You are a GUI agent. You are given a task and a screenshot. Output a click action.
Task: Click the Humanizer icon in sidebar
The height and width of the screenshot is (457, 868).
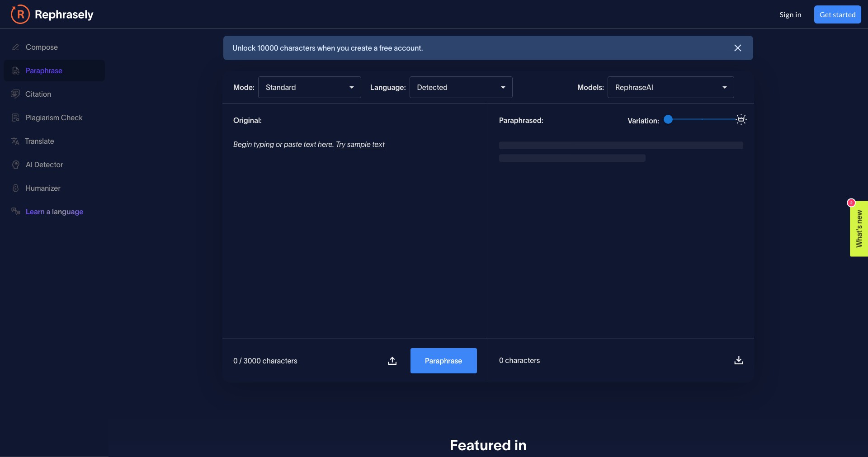point(16,188)
